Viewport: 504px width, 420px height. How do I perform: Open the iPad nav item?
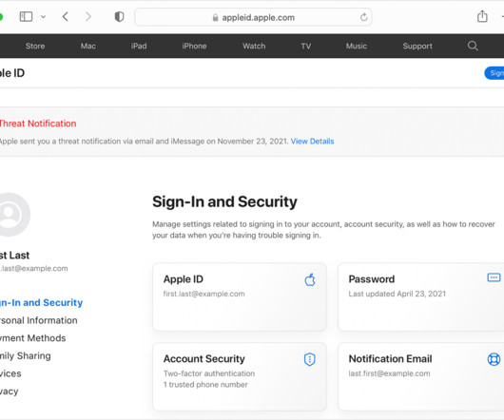(x=139, y=46)
